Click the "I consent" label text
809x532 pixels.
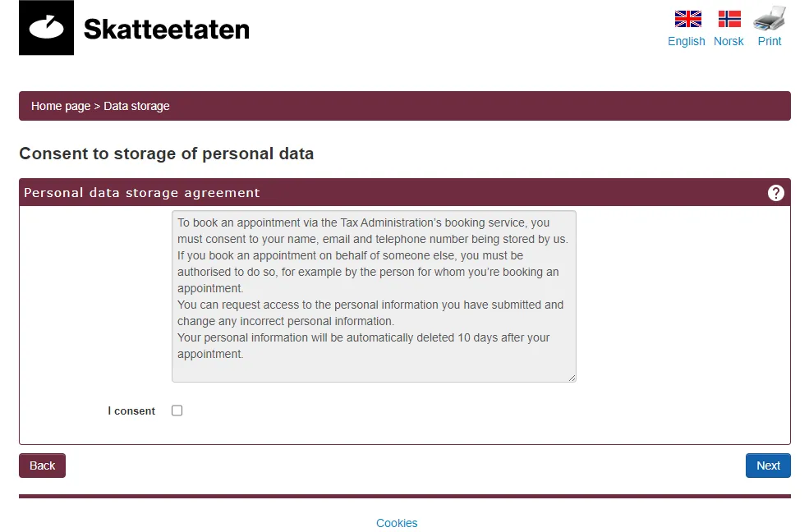coord(131,410)
